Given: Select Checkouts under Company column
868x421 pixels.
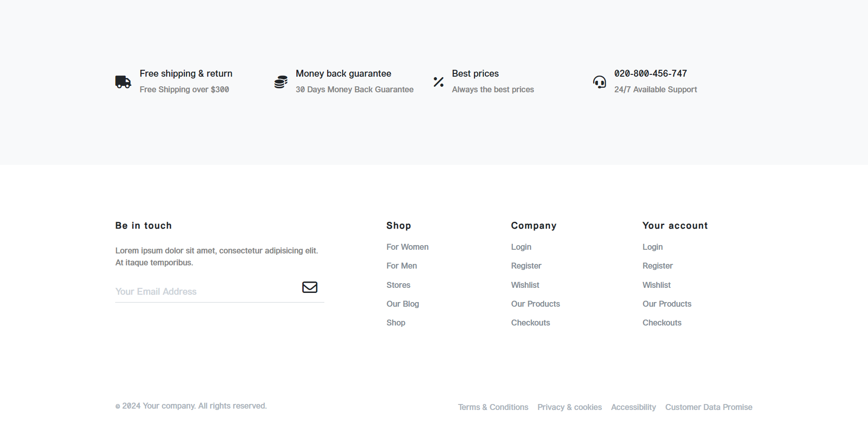Looking at the screenshot, I should 530,323.
